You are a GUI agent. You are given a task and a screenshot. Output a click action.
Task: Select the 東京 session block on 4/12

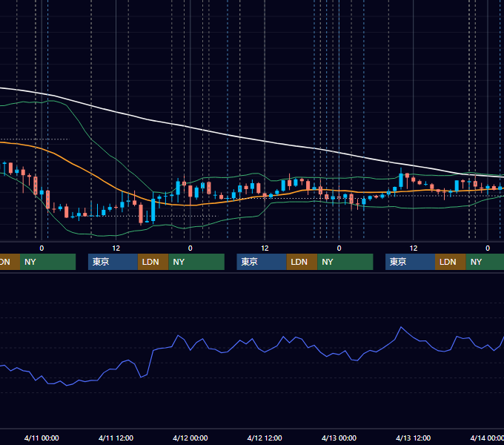coord(262,262)
